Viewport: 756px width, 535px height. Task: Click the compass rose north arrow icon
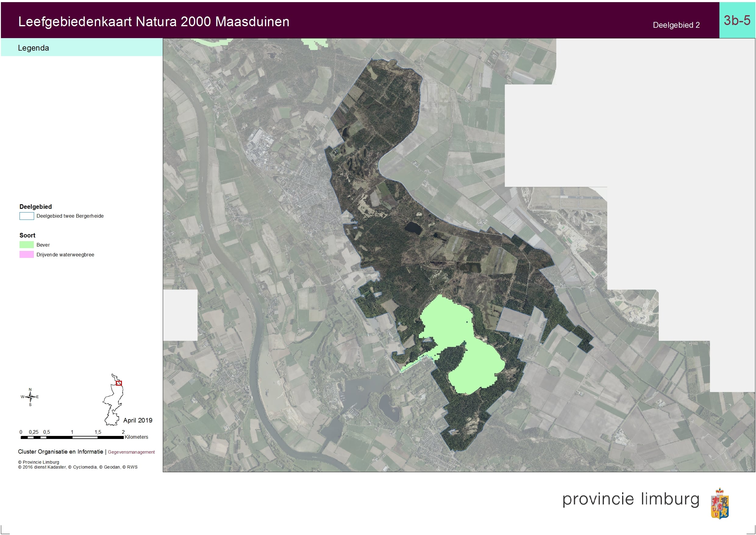coord(30,397)
